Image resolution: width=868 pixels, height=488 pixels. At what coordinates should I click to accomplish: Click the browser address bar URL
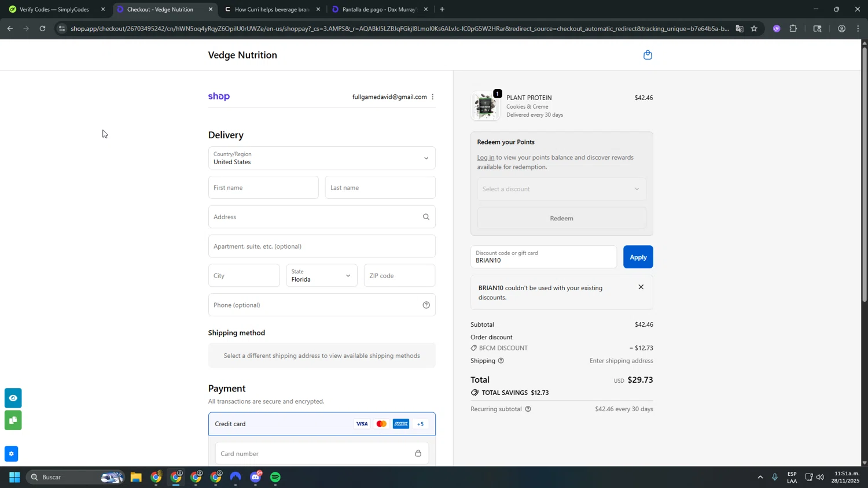coord(399,28)
